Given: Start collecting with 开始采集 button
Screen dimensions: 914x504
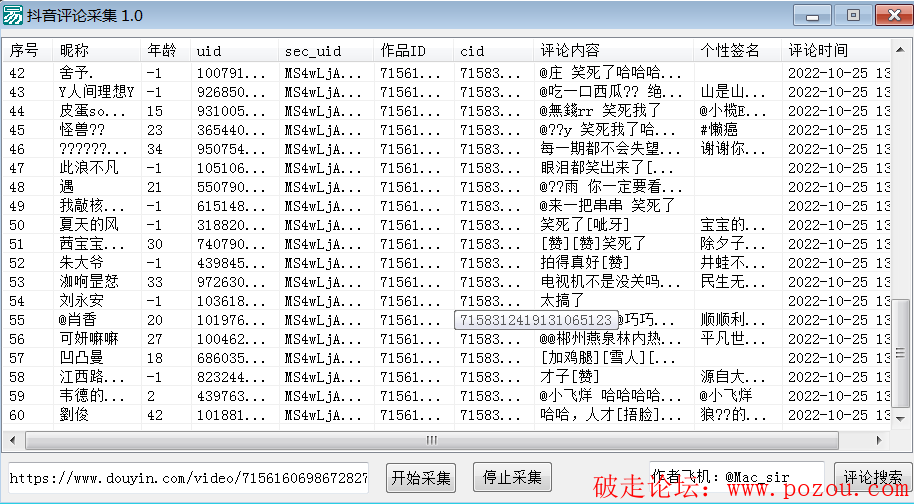Looking at the screenshot, I should coord(421,478).
